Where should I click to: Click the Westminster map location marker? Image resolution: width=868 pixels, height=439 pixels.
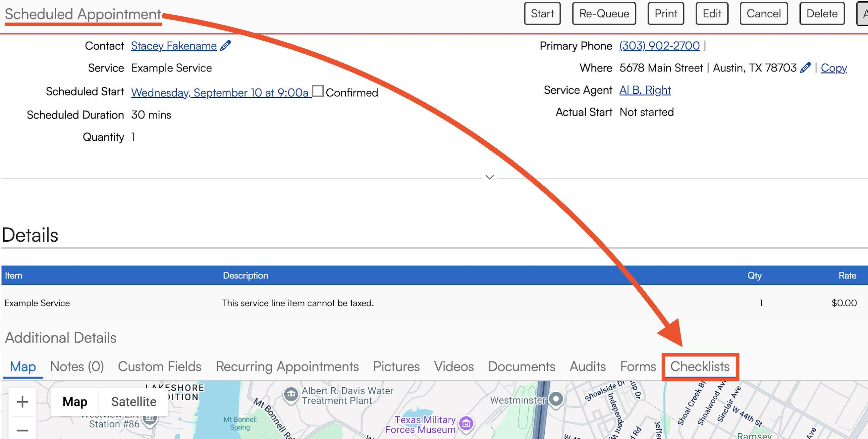(x=556, y=399)
